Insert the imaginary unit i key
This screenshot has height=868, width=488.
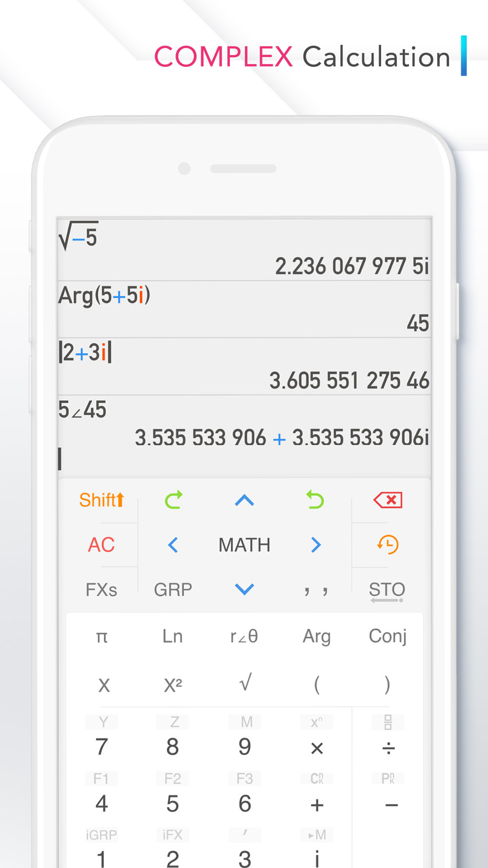pyautogui.click(x=317, y=859)
